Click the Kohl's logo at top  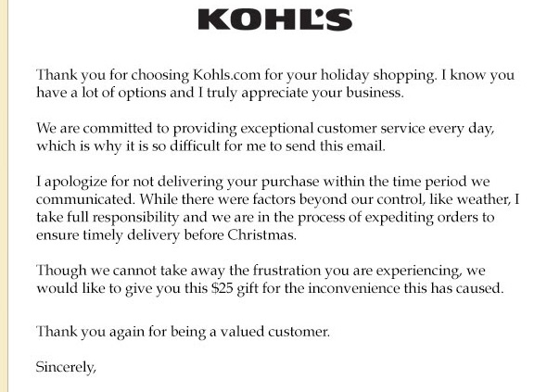[x=275, y=19]
